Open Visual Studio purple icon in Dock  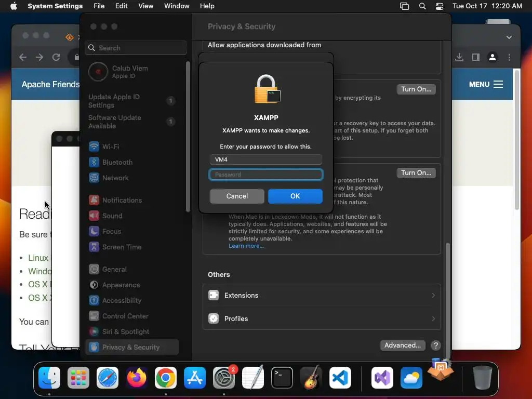click(382, 378)
